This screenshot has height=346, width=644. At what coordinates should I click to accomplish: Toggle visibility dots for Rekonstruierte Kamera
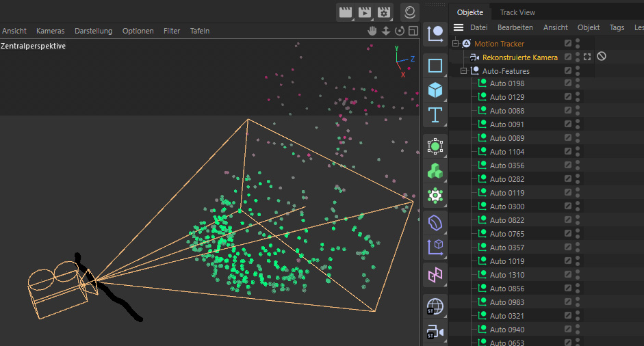(x=578, y=57)
